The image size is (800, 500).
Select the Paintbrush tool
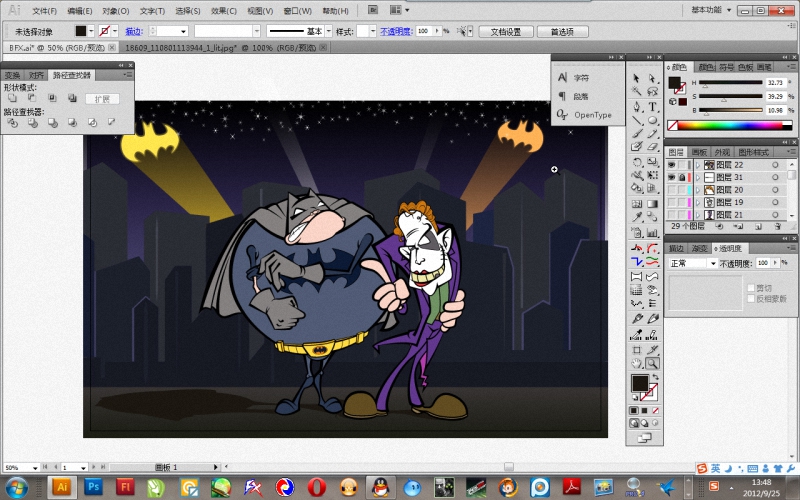point(636,134)
